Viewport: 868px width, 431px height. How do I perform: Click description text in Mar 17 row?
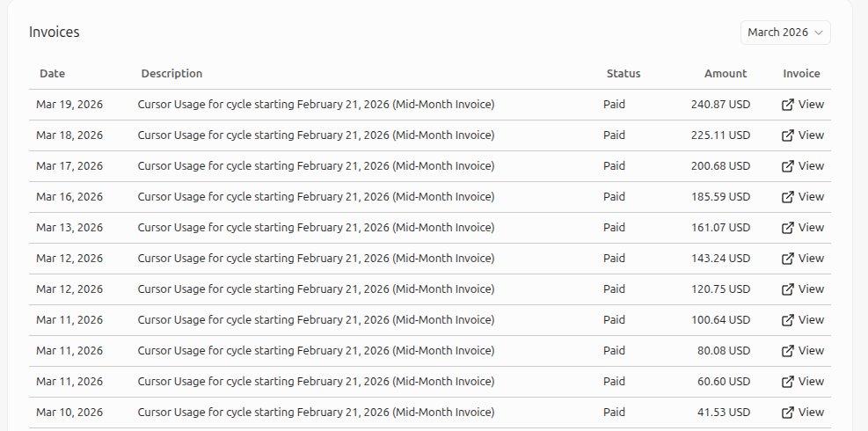(316, 165)
